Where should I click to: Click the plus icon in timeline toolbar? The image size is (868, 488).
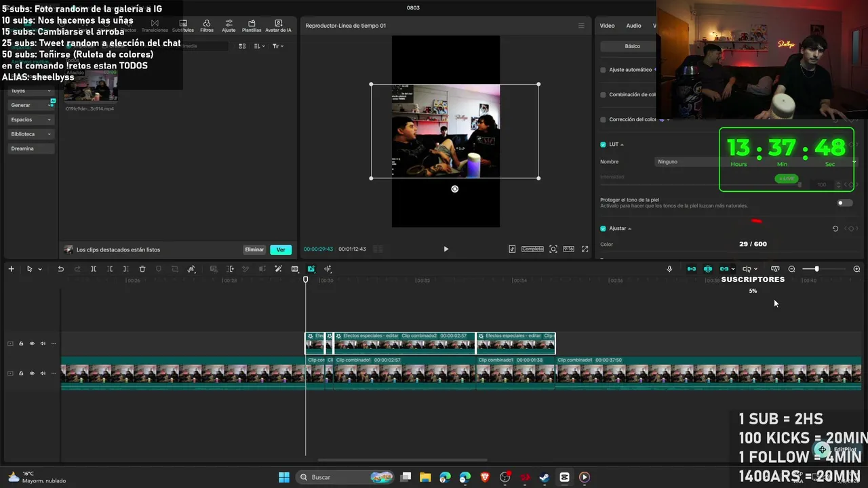click(x=11, y=269)
